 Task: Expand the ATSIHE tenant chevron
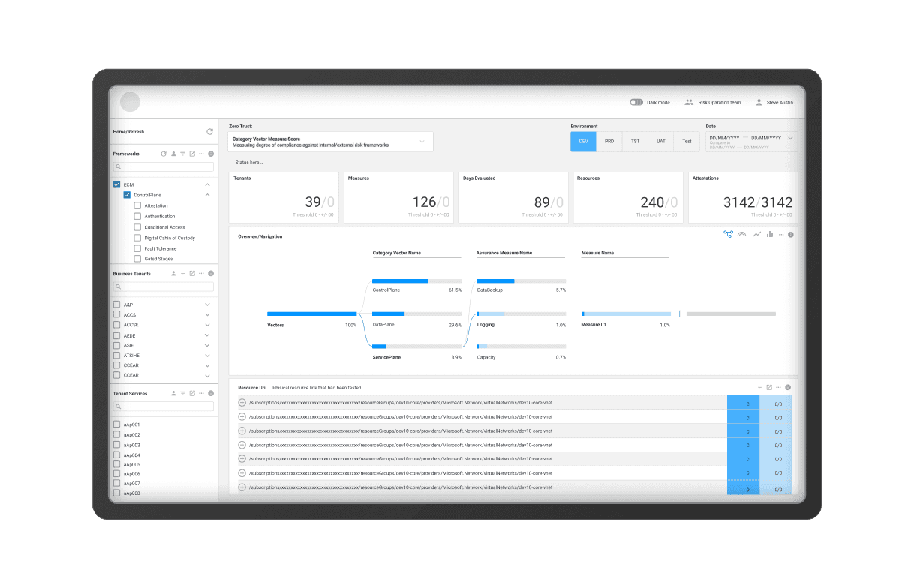click(x=207, y=355)
